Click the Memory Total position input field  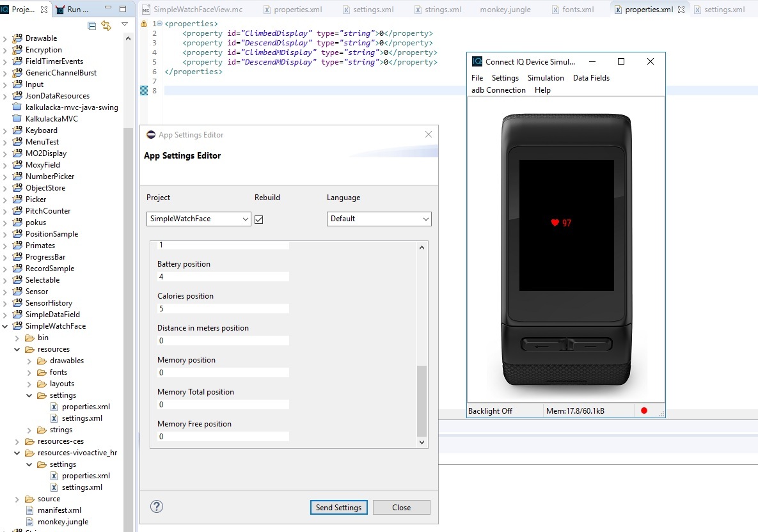pos(223,405)
